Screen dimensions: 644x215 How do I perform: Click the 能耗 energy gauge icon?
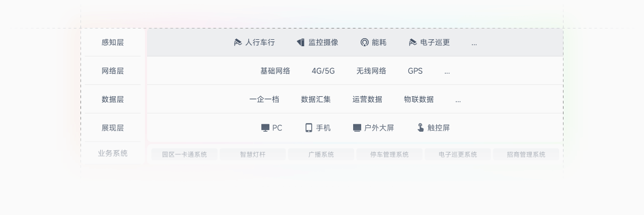click(364, 42)
